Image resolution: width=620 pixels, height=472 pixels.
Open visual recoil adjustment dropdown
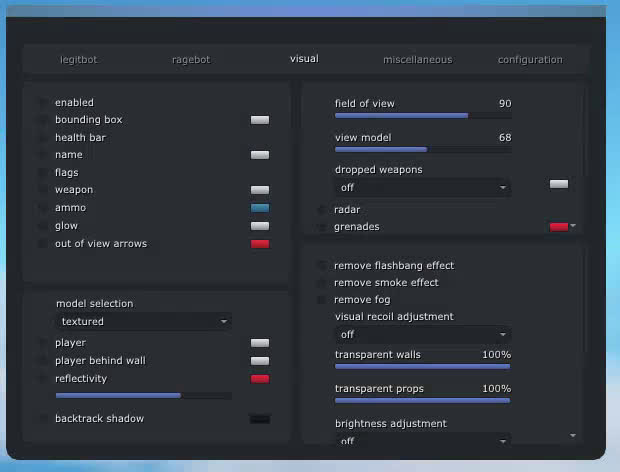point(423,335)
